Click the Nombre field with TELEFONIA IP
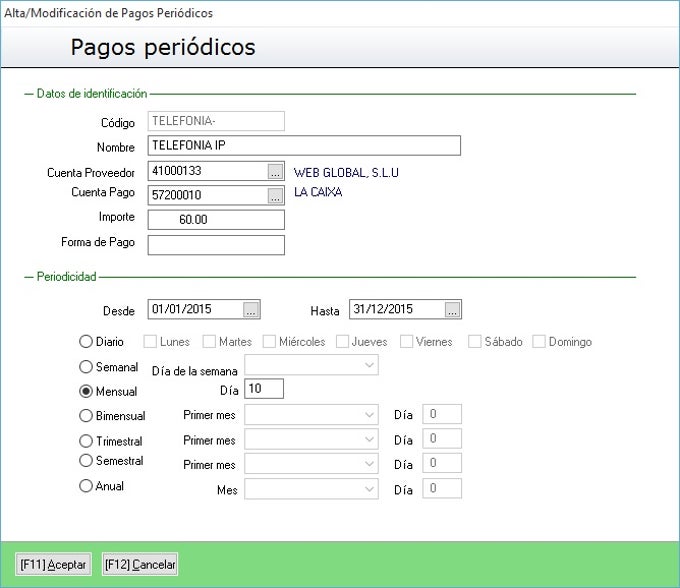680x588 pixels. click(x=304, y=145)
